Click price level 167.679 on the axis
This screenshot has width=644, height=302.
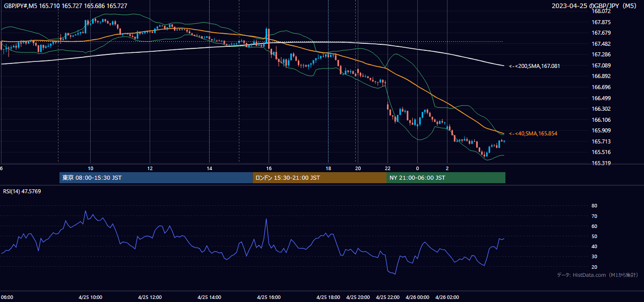pos(601,33)
